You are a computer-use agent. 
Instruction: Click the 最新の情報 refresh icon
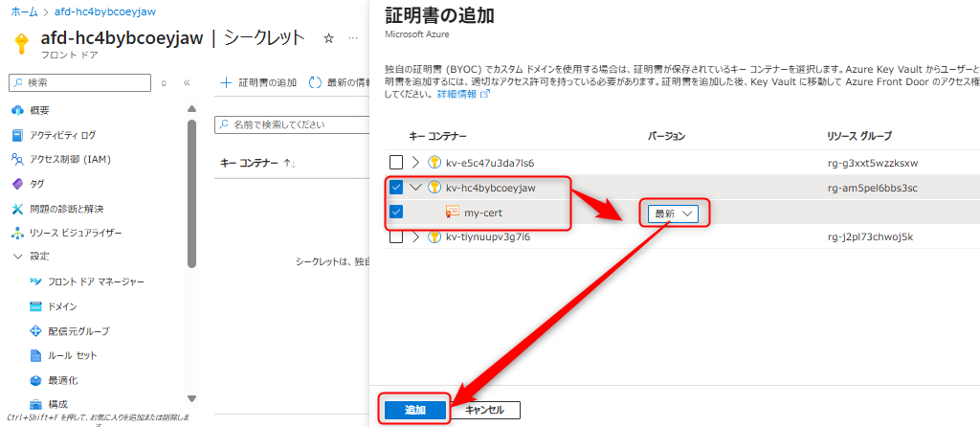316,82
